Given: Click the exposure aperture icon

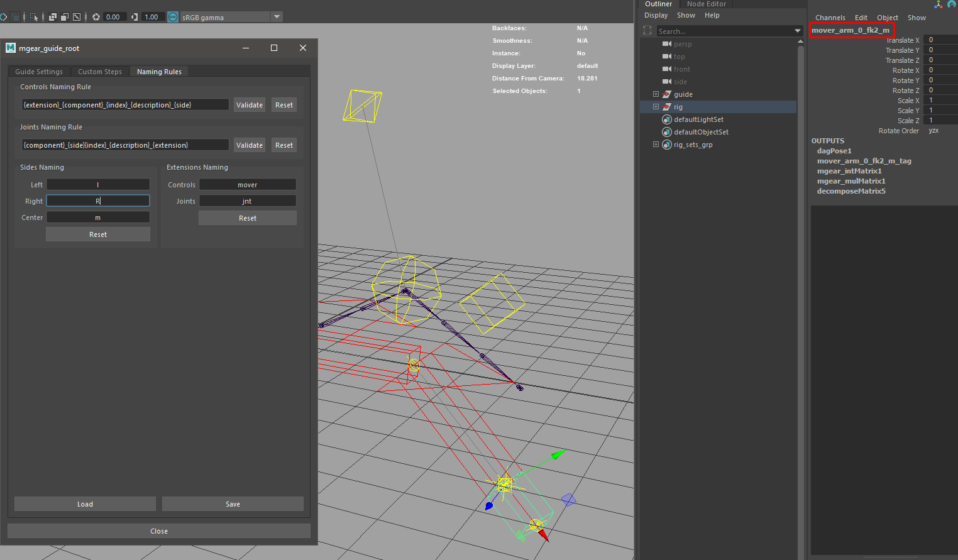Looking at the screenshot, I should [96, 17].
